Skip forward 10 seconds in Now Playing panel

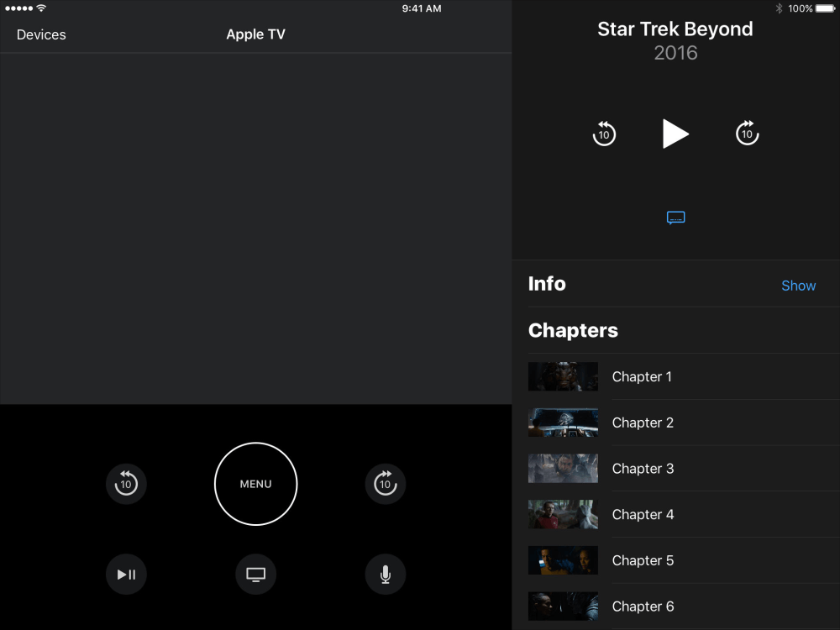pyautogui.click(x=747, y=134)
